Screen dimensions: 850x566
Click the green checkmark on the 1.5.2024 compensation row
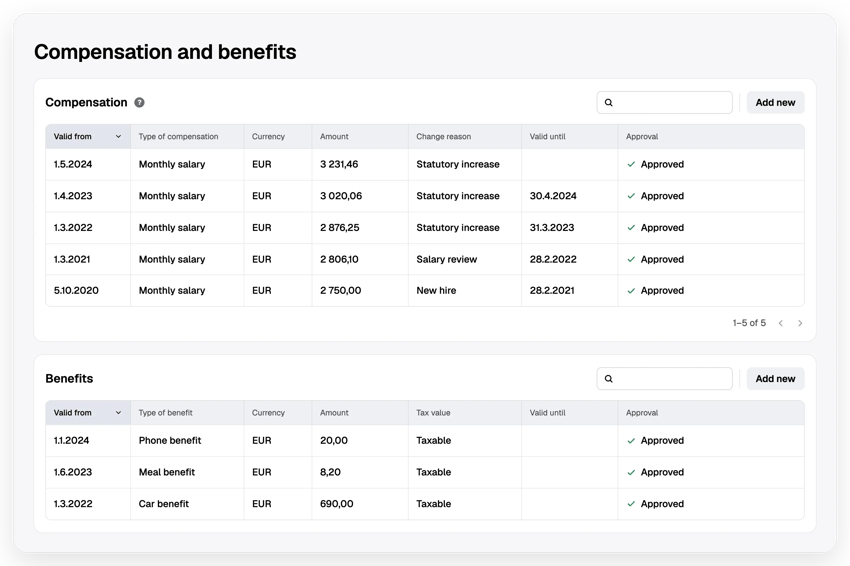[631, 164]
